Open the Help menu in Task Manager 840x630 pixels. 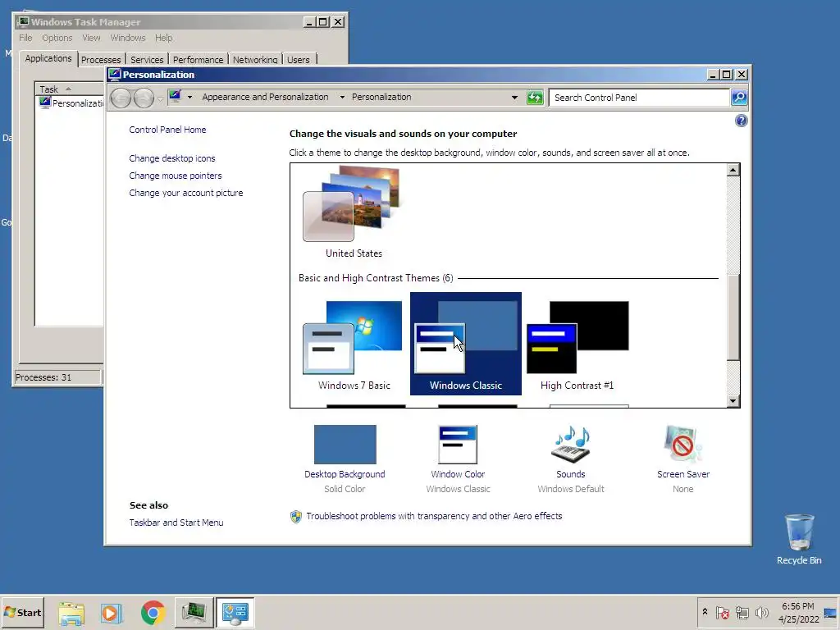click(x=163, y=38)
